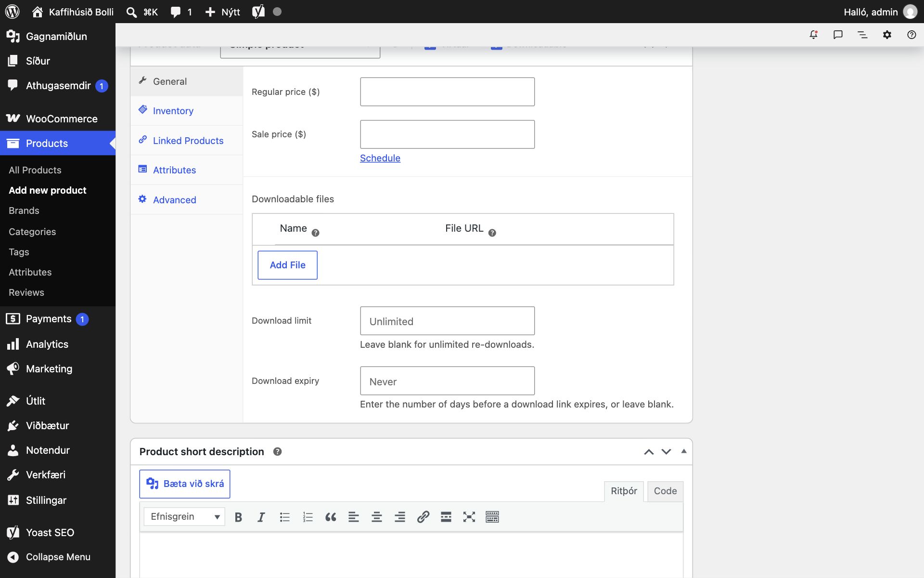Insert a blockquote in the editor

[331, 517]
